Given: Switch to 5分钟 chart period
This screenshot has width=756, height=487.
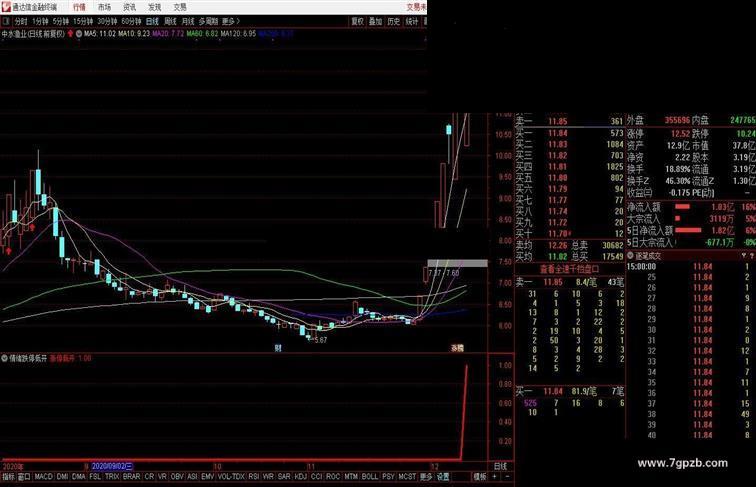Looking at the screenshot, I should click(61, 22).
